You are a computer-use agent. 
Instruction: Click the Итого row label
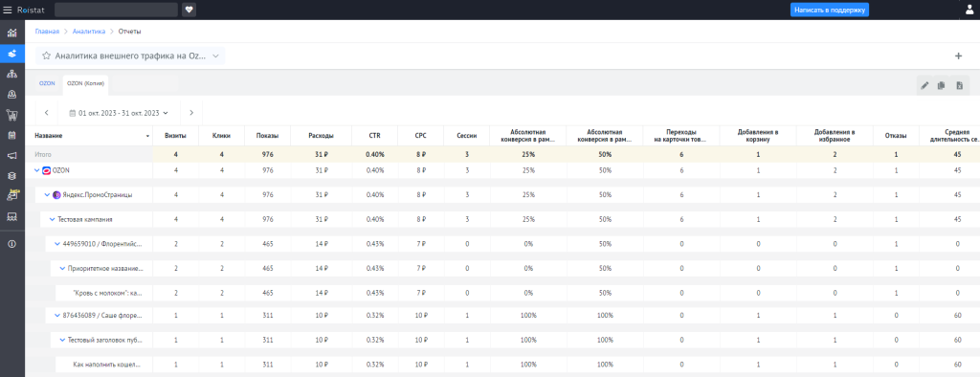[42, 154]
